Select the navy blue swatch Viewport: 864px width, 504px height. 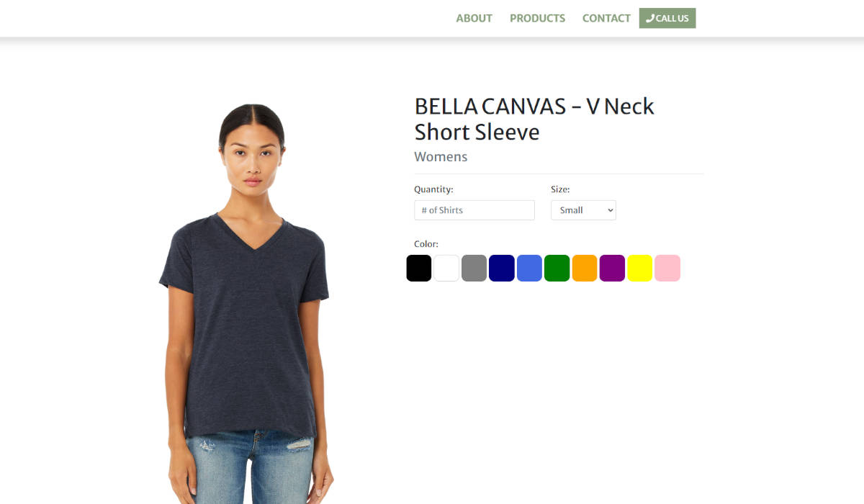(502, 268)
